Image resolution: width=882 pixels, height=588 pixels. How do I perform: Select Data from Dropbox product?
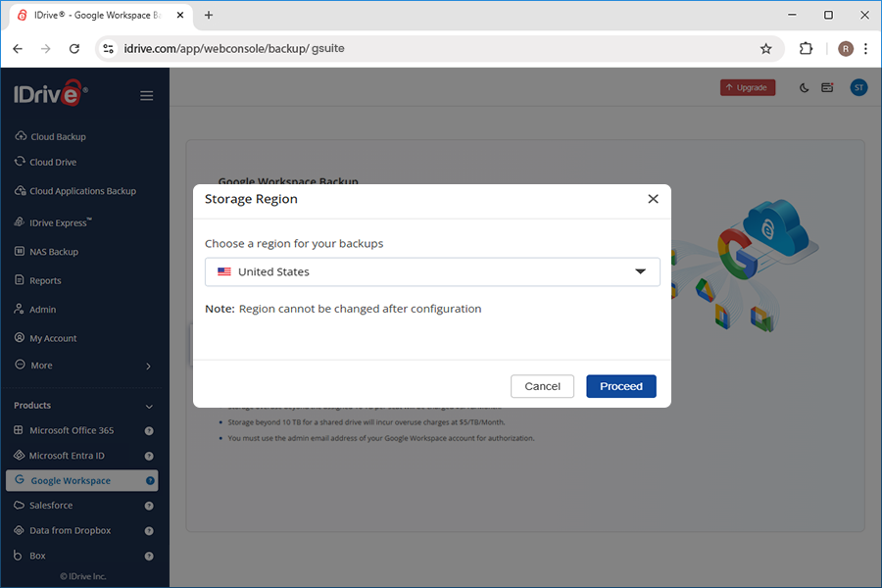click(70, 530)
